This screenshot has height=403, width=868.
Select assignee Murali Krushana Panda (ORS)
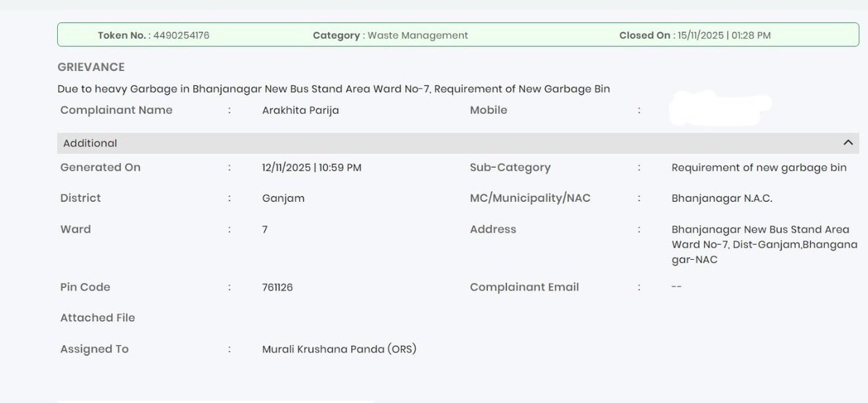click(x=340, y=349)
